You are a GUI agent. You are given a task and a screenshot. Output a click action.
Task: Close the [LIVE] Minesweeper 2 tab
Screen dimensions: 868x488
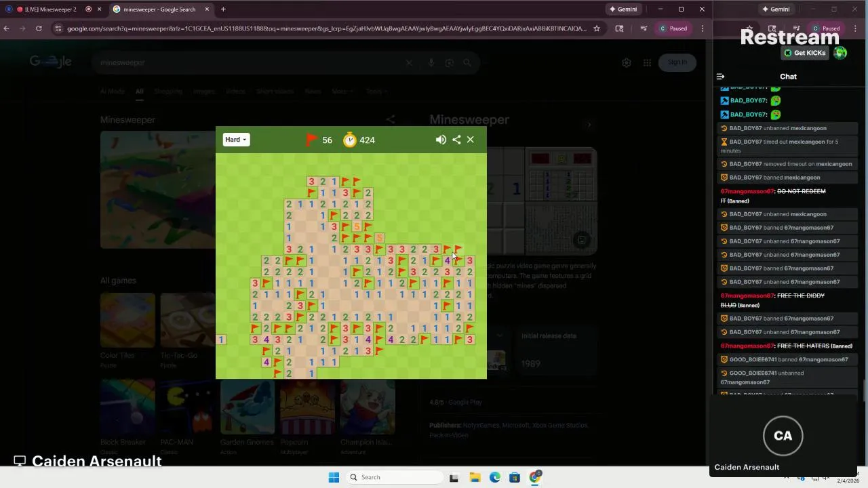click(x=100, y=9)
